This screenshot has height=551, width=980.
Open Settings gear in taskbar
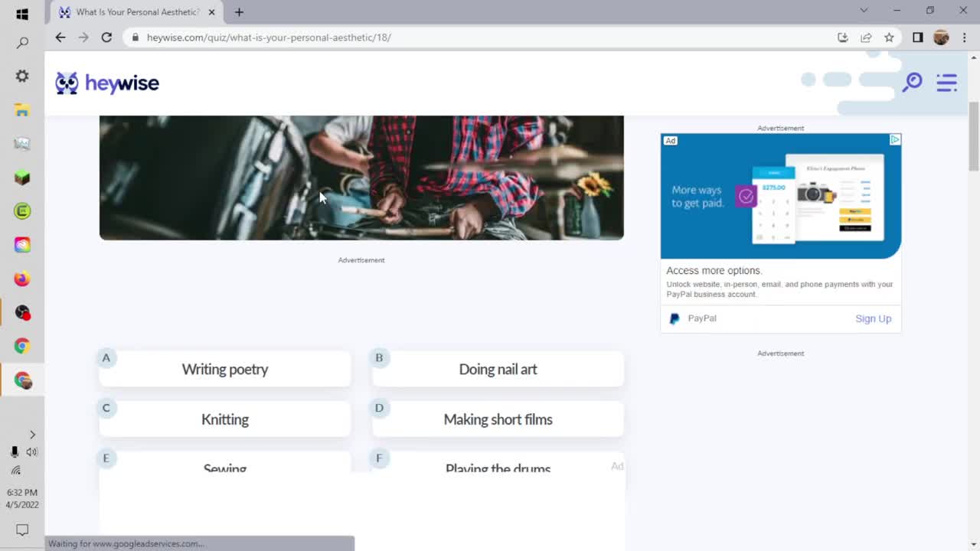coord(22,76)
